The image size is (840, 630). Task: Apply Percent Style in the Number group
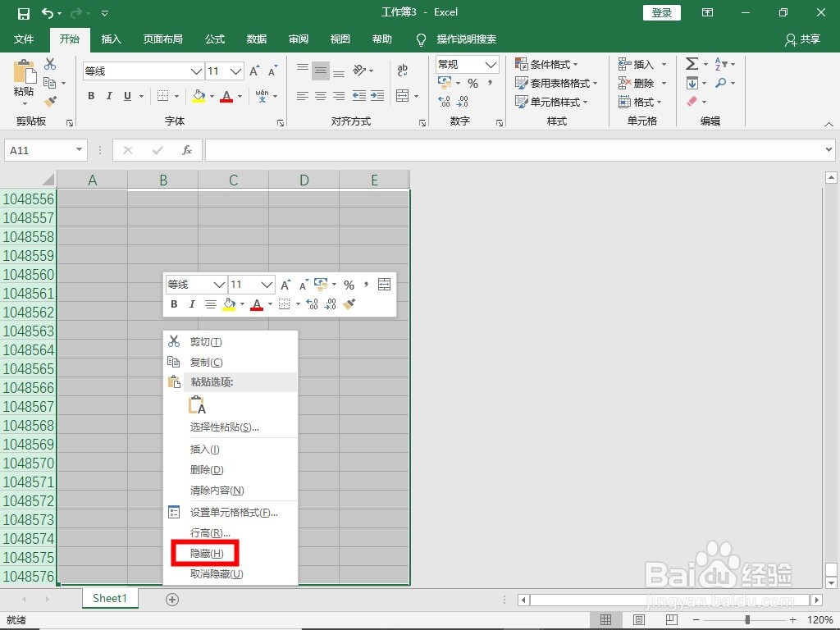(475, 83)
